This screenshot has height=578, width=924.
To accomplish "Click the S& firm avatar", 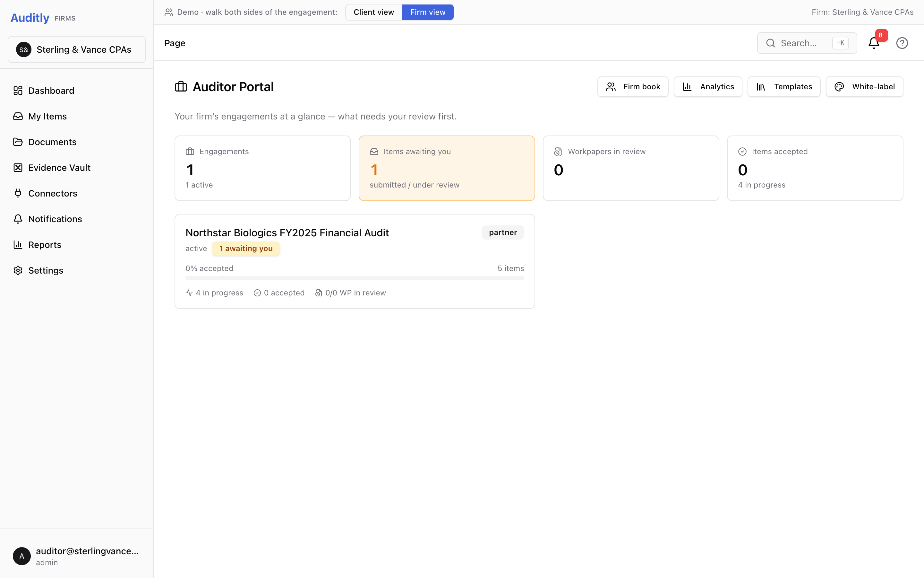I will 24,50.
